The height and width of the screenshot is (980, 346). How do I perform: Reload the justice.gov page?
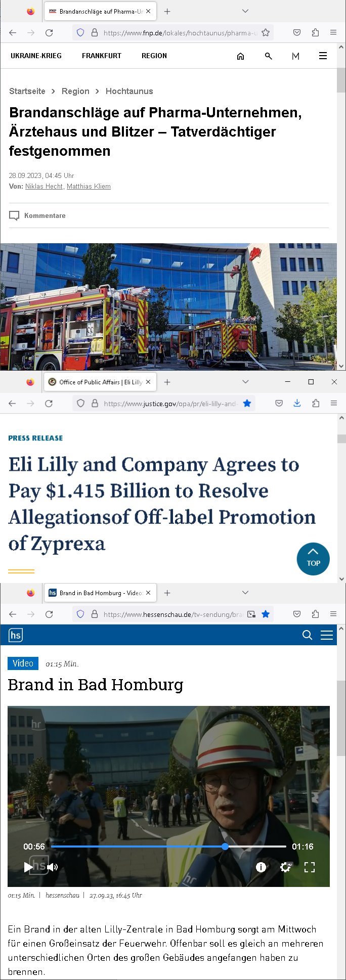tap(49, 404)
